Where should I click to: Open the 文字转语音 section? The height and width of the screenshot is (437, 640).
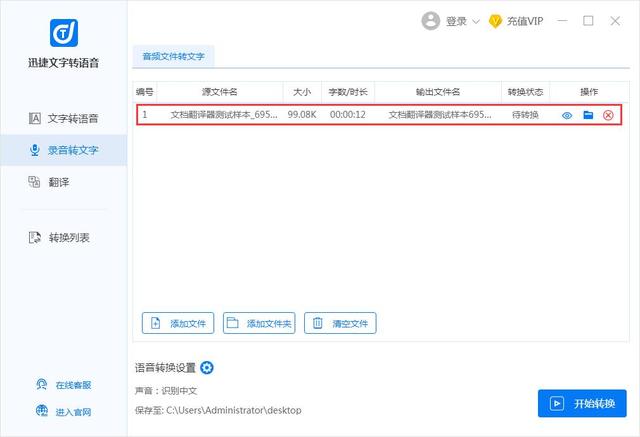click(x=64, y=119)
